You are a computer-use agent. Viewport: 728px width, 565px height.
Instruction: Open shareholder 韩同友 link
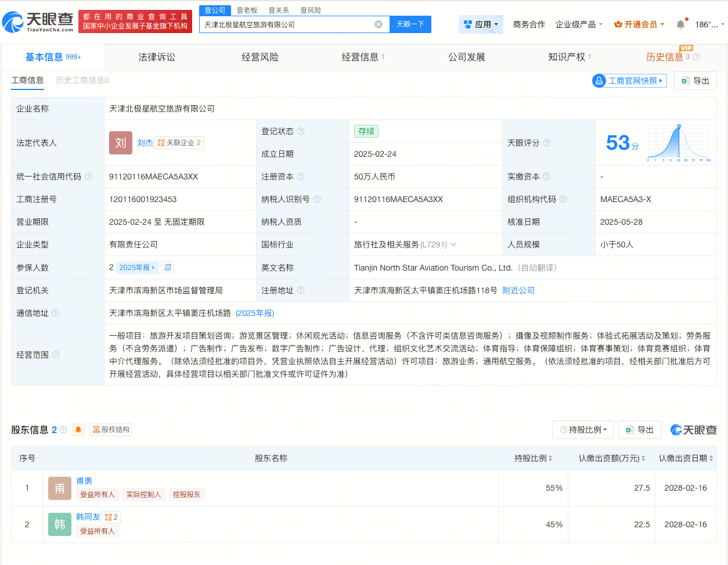[x=88, y=517]
